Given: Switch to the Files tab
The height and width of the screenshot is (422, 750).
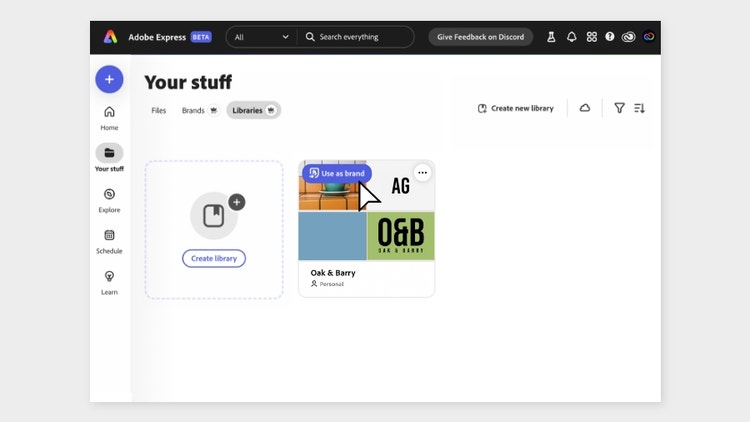Looking at the screenshot, I should tap(158, 111).
